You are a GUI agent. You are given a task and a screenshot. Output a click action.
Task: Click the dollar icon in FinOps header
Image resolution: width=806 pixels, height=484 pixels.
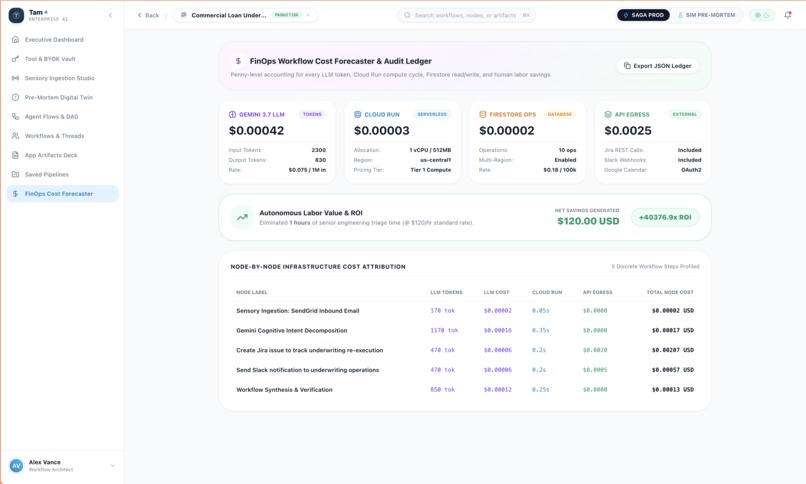(238, 61)
